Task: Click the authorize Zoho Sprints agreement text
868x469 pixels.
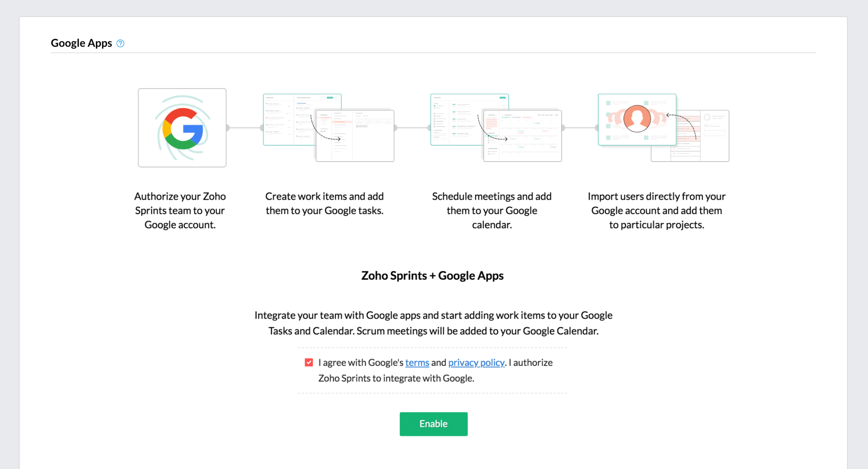Action: click(396, 378)
